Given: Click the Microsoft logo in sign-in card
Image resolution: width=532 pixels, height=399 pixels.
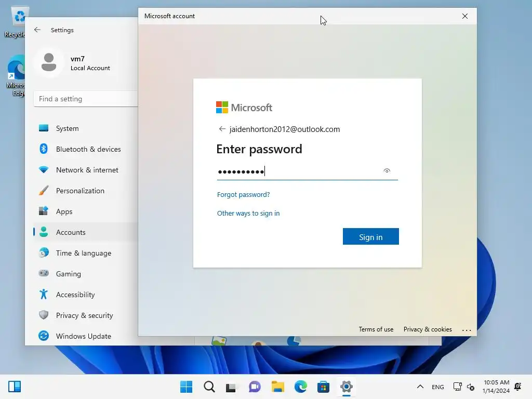Looking at the screenshot, I should pyautogui.click(x=244, y=108).
